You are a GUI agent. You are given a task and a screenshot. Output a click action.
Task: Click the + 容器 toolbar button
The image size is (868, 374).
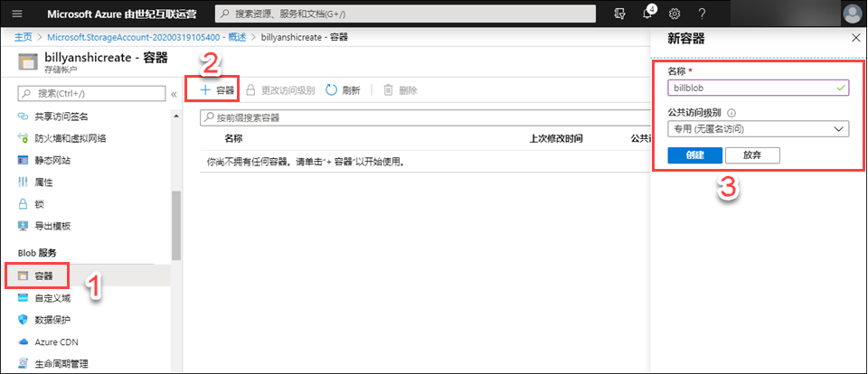[x=217, y=90]
